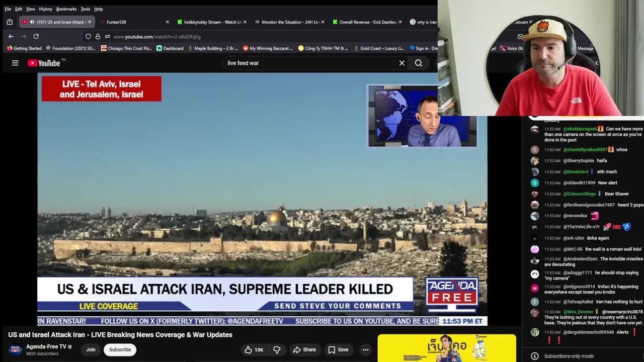Open @MrC-55 pink chat avatar
Image resolution: width=644 pixels, height=362 pixels.
(x=534, y=249)
